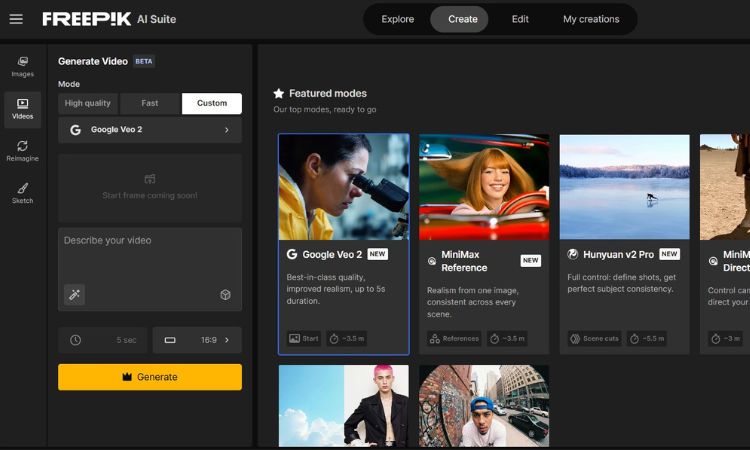Open the Sketch tool
The height and width of the screenshot is (450, 750).
coord(22,193)
